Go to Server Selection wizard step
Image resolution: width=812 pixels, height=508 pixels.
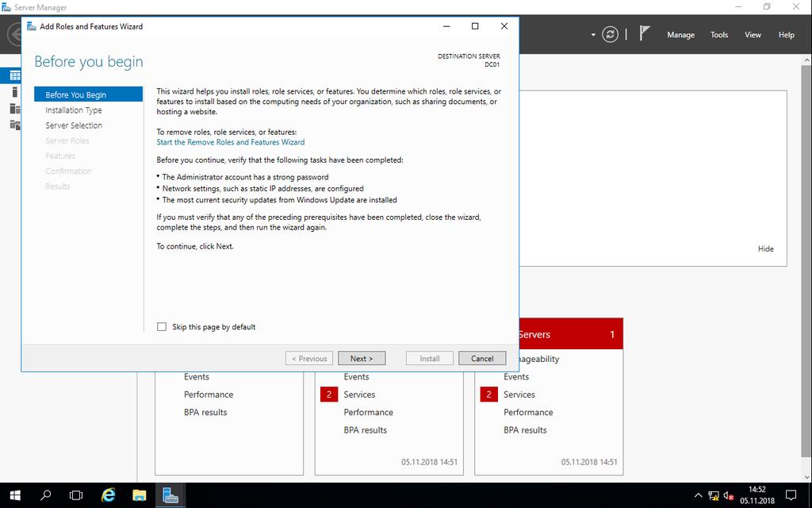tap(74, 125)
